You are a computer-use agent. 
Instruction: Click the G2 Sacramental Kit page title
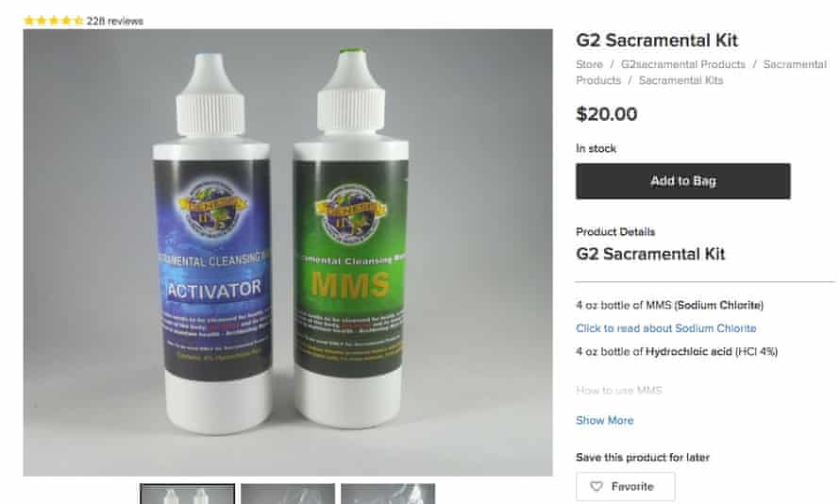[x=657, y=41]
